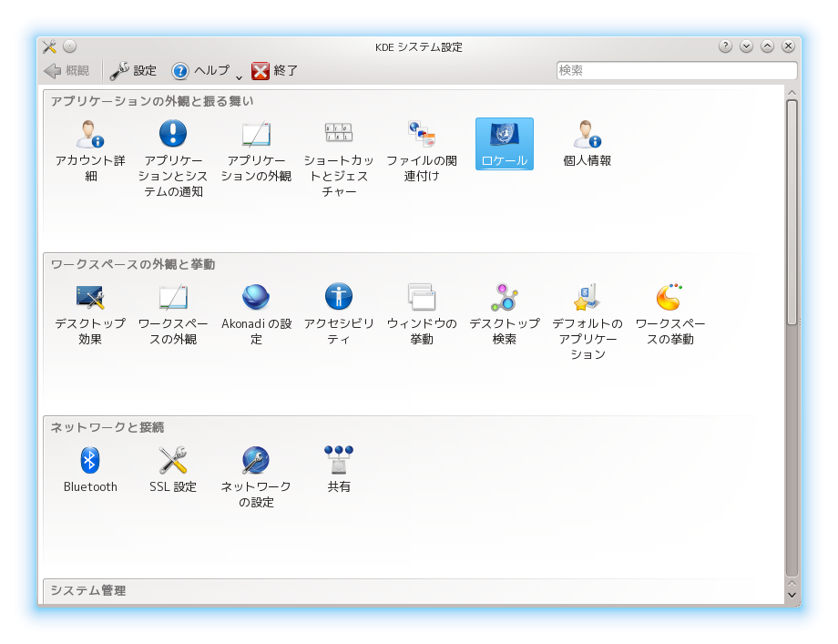The image size is (838, 644).
Task: Open SSL 設定 settings module
Action: point(173,469)
